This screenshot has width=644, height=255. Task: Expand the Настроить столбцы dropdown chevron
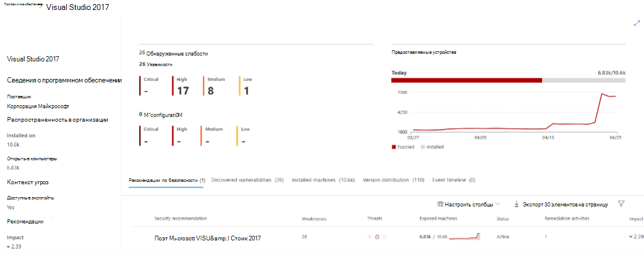coord(498,204)
